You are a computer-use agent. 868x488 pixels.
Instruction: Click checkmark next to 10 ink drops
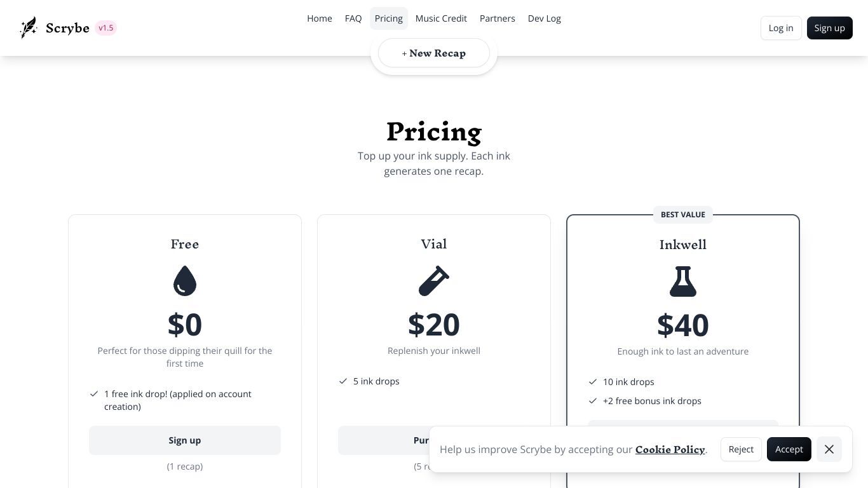point(593,382)
